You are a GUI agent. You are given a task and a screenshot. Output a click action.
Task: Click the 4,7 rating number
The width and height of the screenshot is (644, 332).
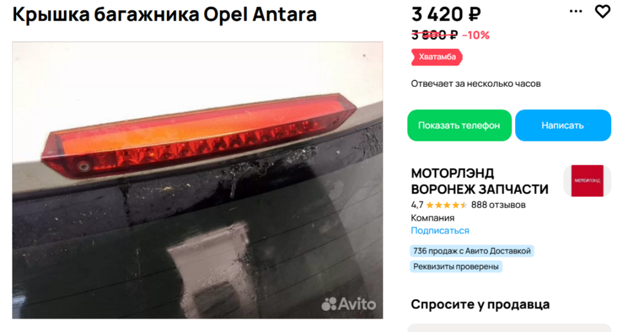(417, 205)
